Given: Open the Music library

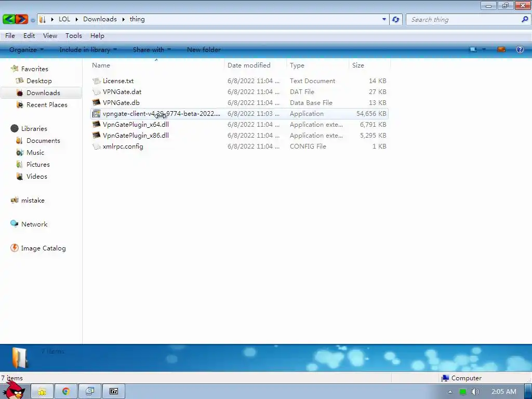Looking at the screenshot, I should click(35, 152).
